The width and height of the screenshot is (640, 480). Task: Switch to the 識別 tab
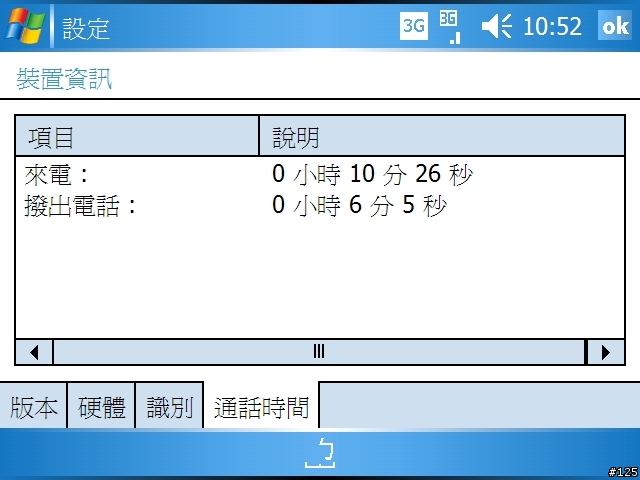169,405
